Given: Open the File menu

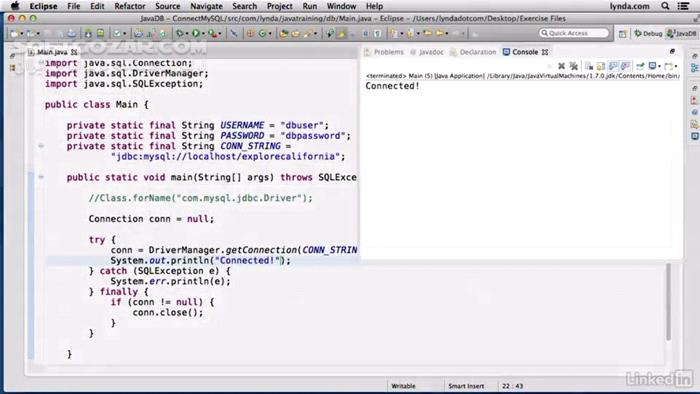Looking at the screenshot, I should [73, 6].
